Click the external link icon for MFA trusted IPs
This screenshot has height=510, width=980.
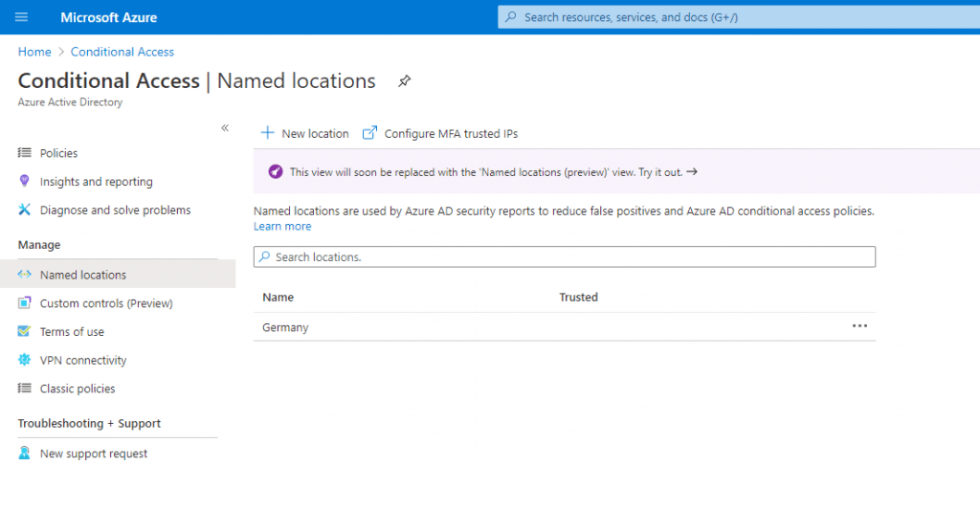click(370, 132)
